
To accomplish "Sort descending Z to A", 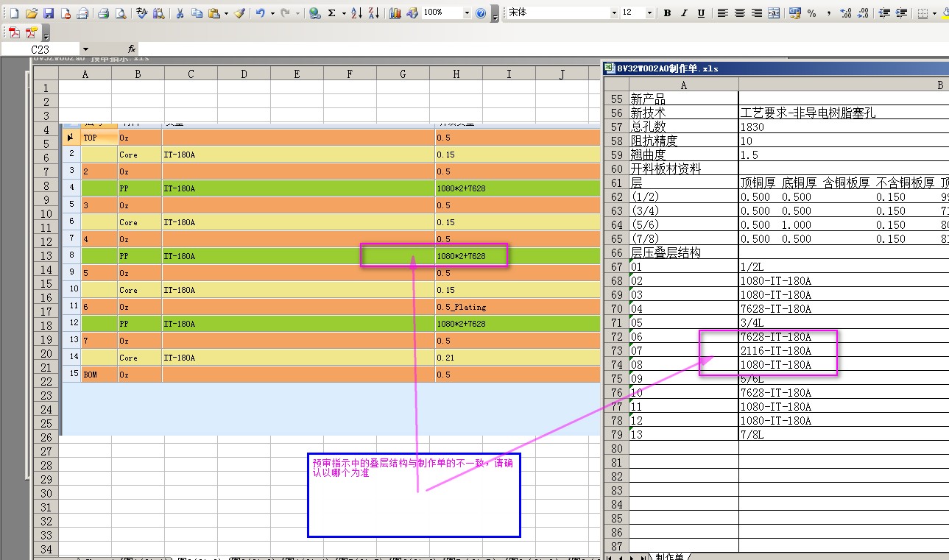I will click(x=374, y=13).
